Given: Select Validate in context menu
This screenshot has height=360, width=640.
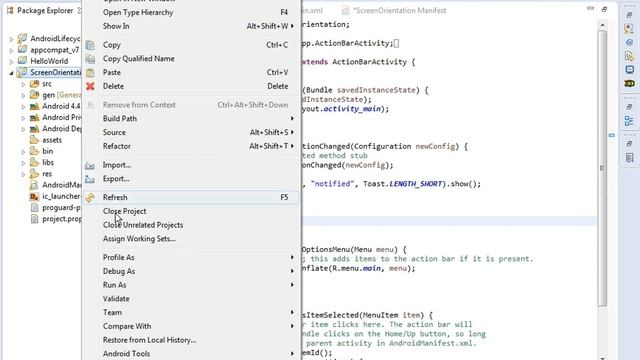Looking at the screenshot, I should point(191,299).
